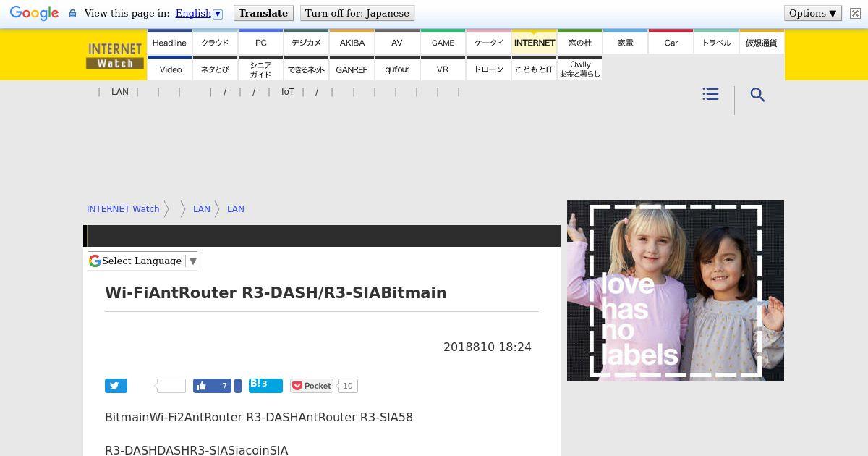Image resolution: width=868 pixels, height=456 pixels.
Task: Click the last LAN breadcrumb link
Action: coord(236,208)
